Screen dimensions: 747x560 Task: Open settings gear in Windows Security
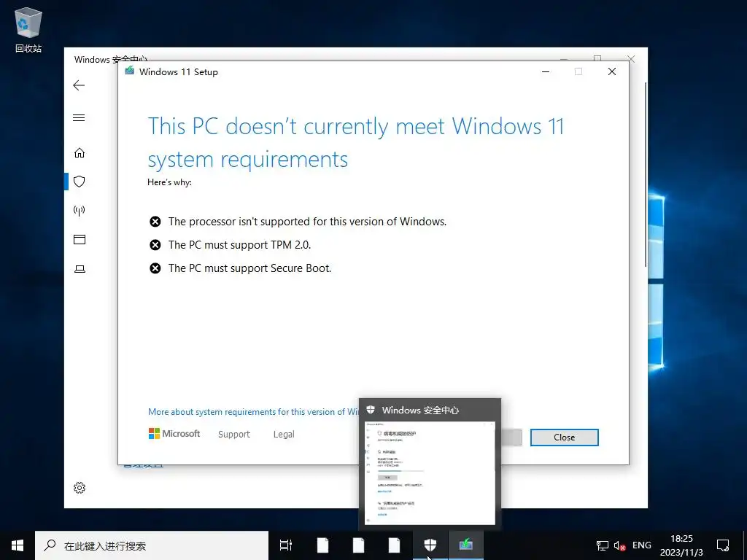click(80, 488)
